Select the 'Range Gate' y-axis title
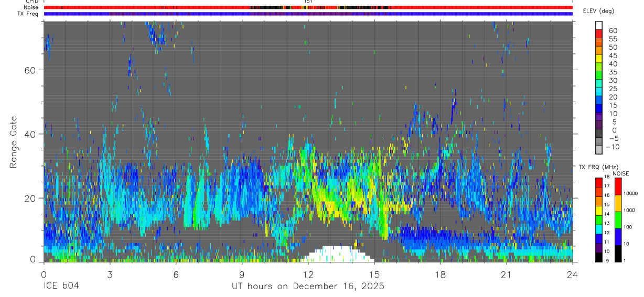The width and height of the screenshot is (644, 297). coord(14,141)
